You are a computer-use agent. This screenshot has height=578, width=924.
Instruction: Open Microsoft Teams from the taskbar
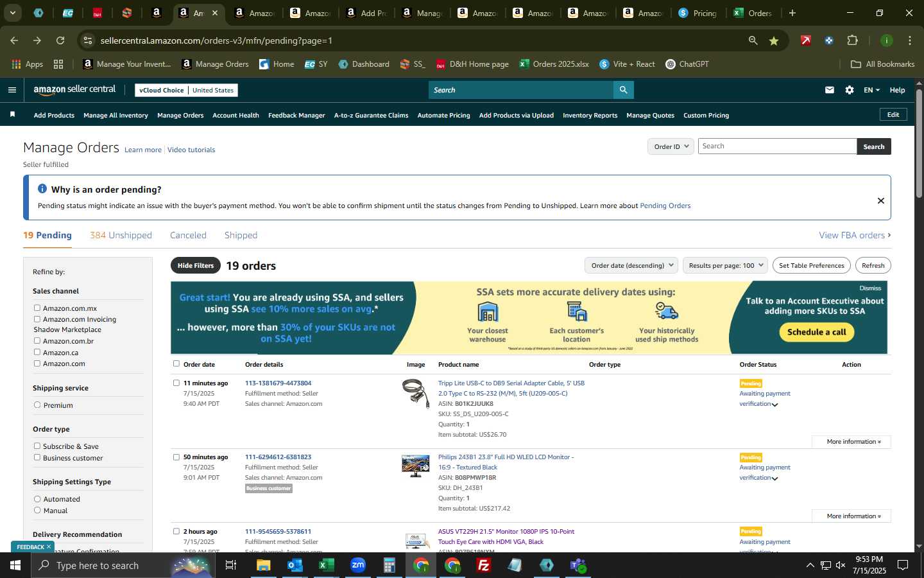pyautogui.click(x=578, y=565)
